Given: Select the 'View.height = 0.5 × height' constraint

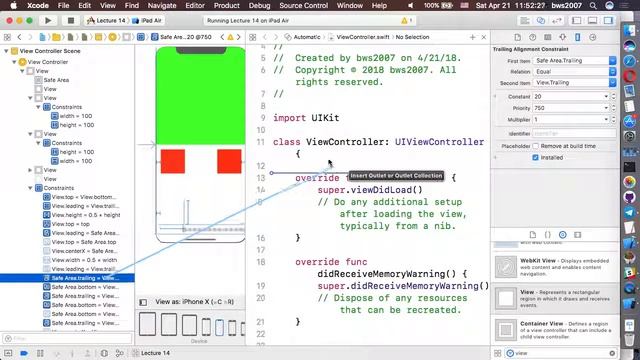Looking at the screenshot, I should click(82, 215).
